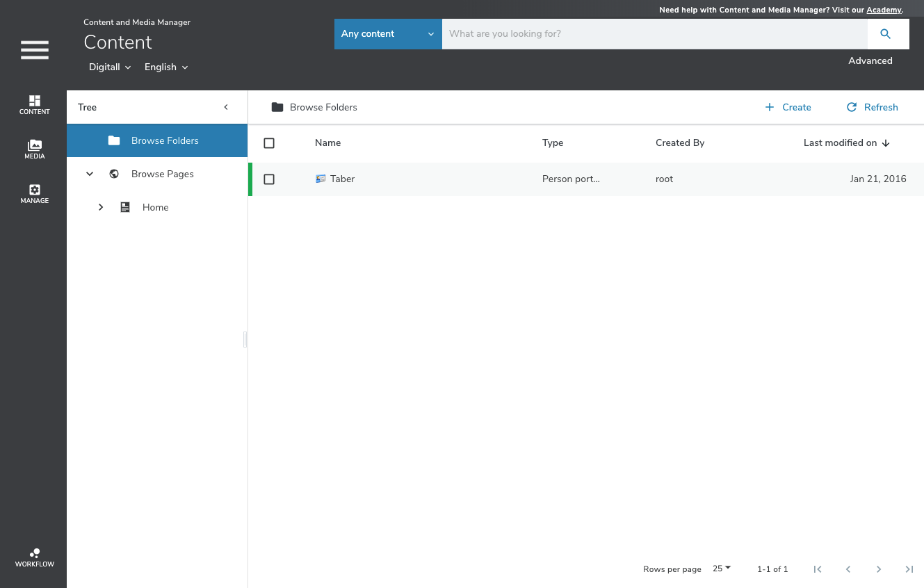Click the search magnifier button

point(885,34)
